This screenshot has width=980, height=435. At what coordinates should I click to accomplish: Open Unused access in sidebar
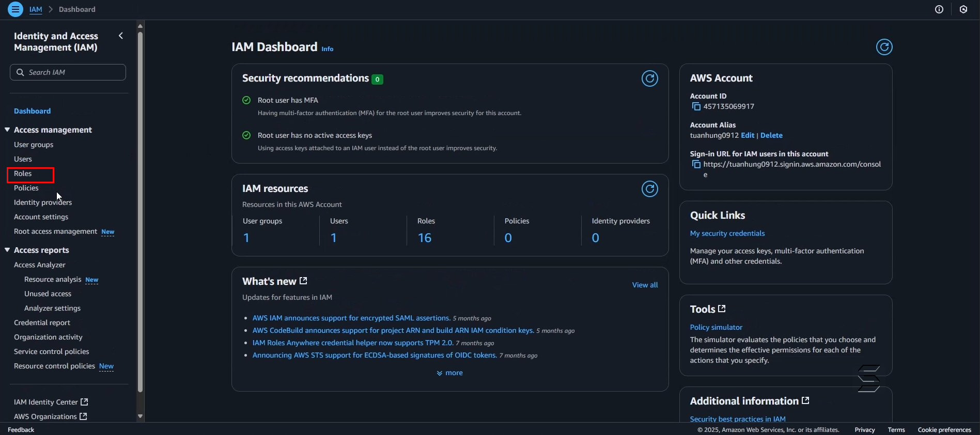(x=48, y=294)
